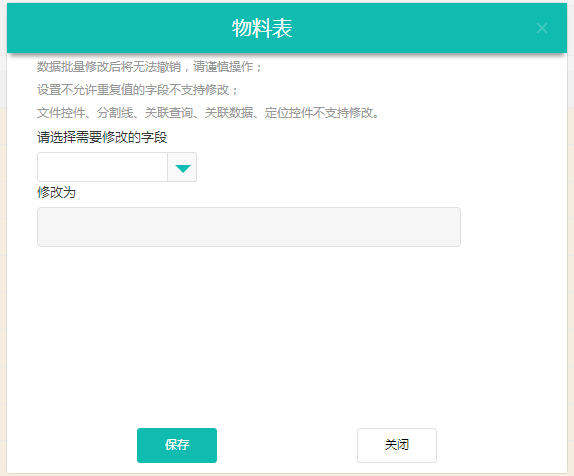Click the teal triangle dropdown icon
This screenshot has height=476, width=574.
click(183, 168)
